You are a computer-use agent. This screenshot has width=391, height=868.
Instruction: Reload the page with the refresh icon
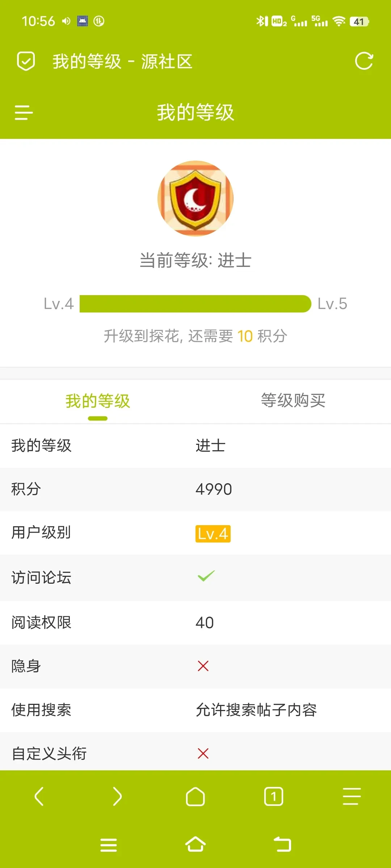click(x=364, y=61)
